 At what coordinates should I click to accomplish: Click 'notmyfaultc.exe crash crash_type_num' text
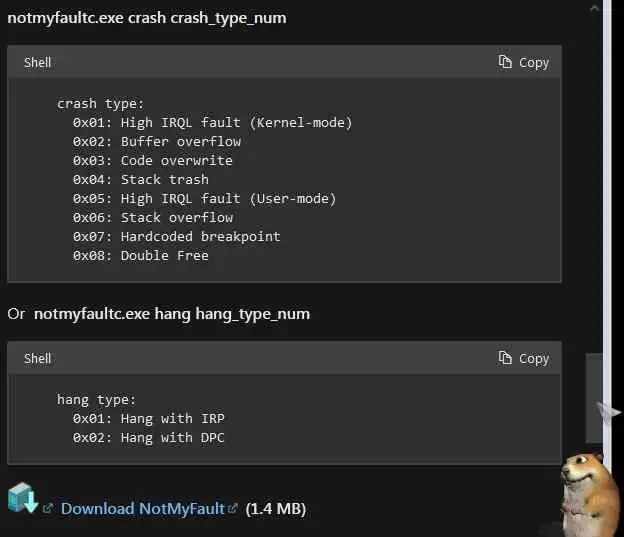point(147,18)
